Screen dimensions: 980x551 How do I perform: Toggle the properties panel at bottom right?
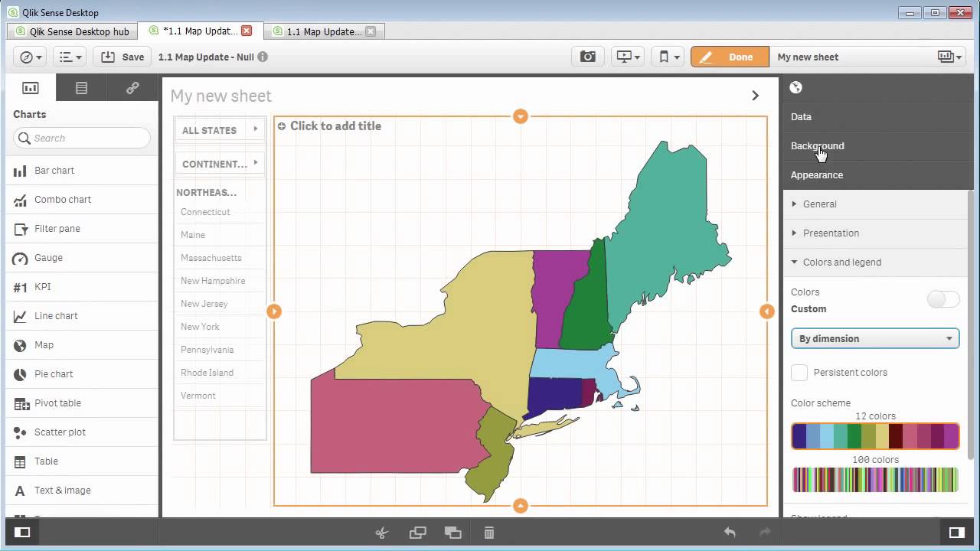[956, 533]
